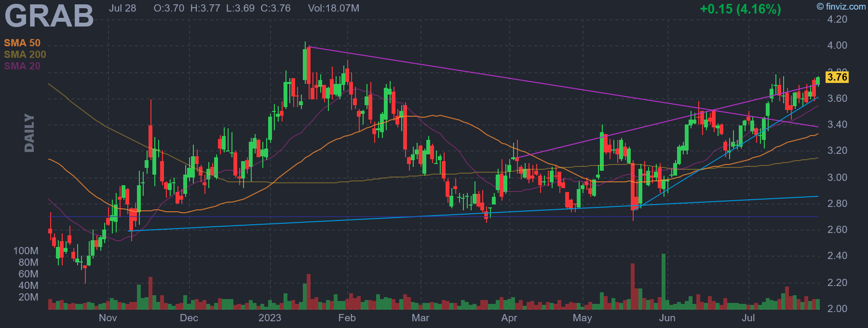868x328 pixels.
Task: Open the finviz.com copyright link
Action: click(841, 6)
